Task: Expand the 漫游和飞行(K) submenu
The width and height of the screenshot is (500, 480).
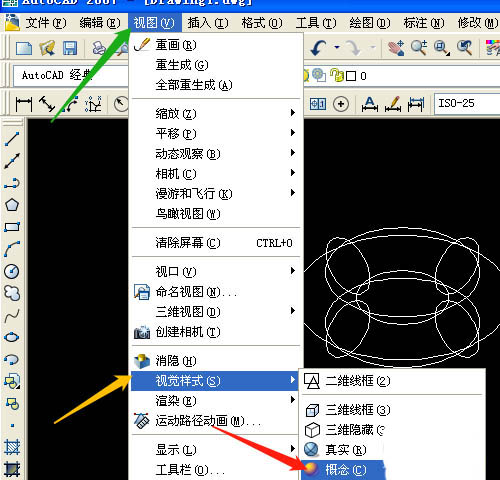Action: [216, 194]
